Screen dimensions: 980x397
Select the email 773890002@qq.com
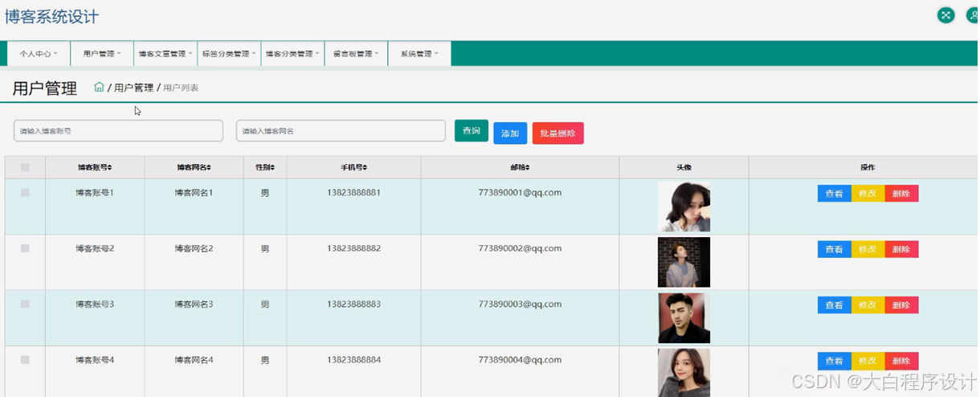[520, 248]
